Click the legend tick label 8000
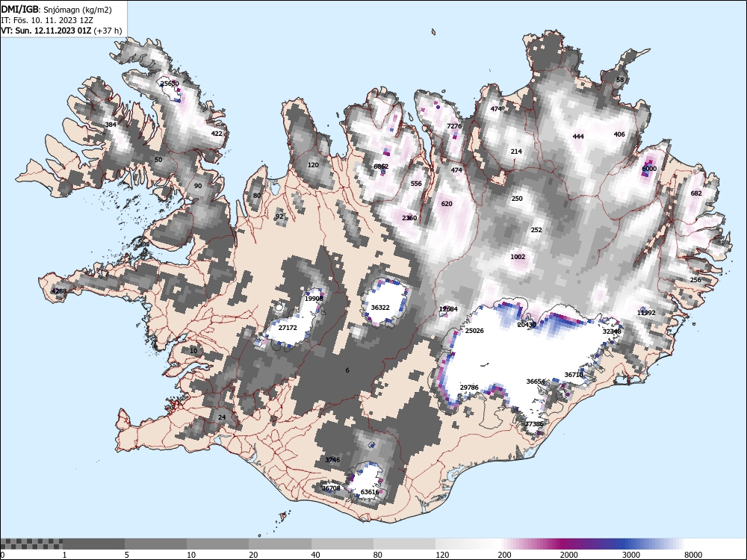Viewport: 747px width, 560px height. (x=694, y=555)
